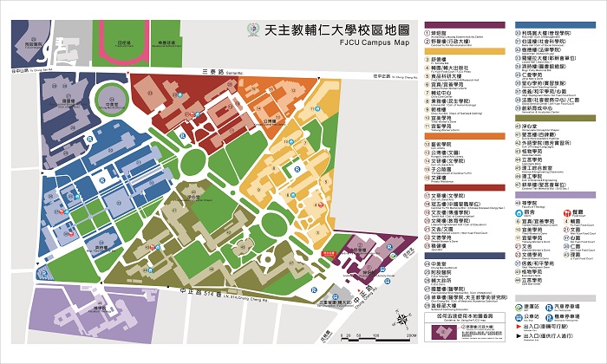Image resolution: width=607 pixels, height=364 pixels.
Task: Click the dormitory icon at building 11
Action: pos(317,108)
